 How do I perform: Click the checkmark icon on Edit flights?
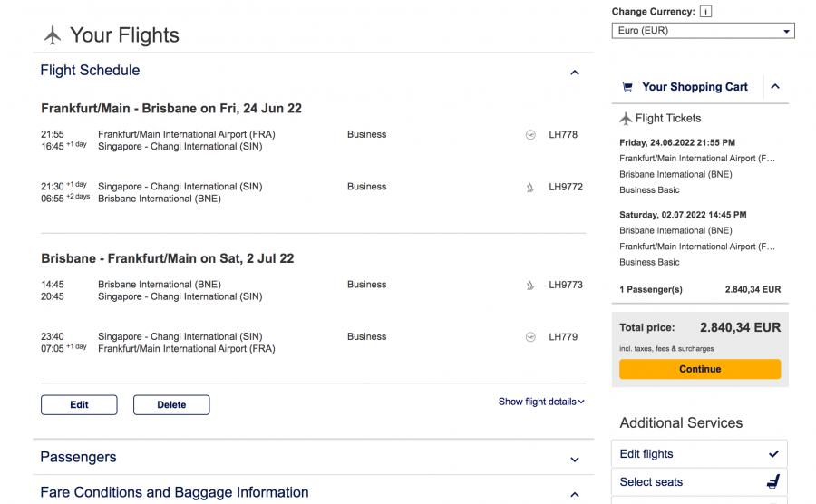[x=773, y=454]
